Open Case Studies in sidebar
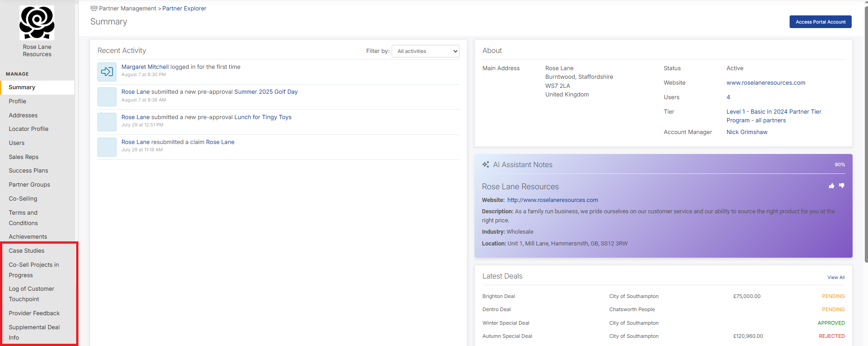This screenshot has width=868, height=346. pyautogui.click(x=27, y=251)
